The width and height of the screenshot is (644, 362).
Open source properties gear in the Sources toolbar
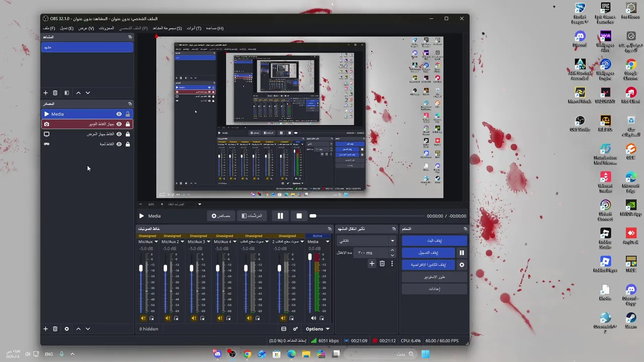(x=66, y=329)
